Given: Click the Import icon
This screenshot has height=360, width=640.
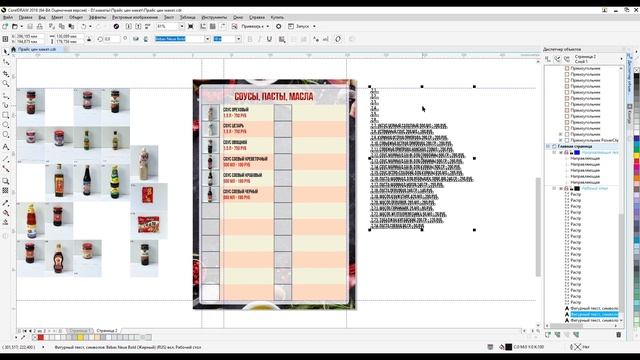Looking at the screenshot, I should pyautogui.click(x=129, y=26).
